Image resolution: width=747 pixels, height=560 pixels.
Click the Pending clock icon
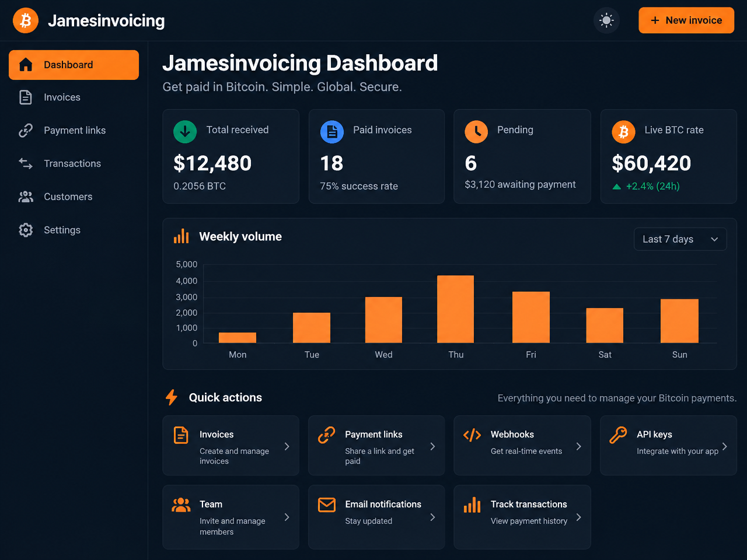pos(476,132)
